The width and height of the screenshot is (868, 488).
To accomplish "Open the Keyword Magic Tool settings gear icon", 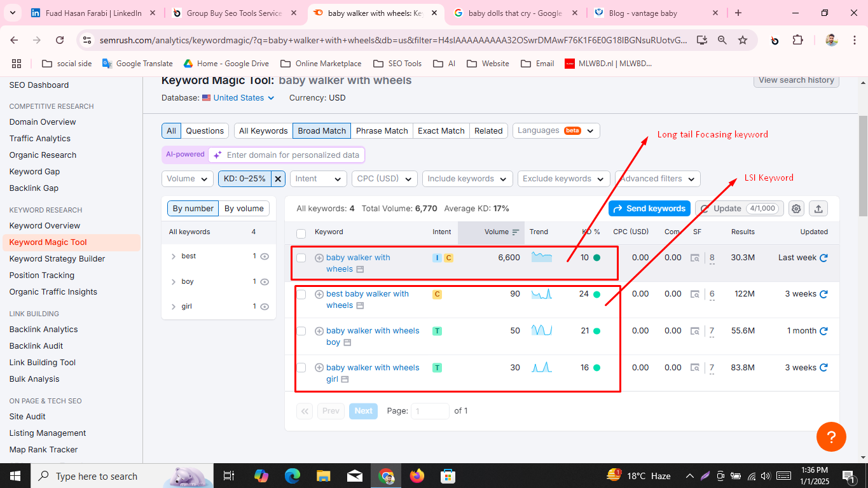I will tap(797, 208).
